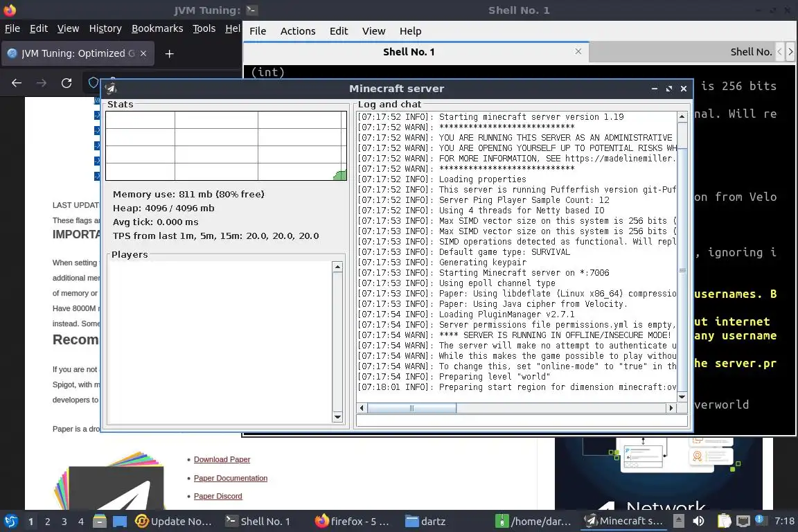The height and width of the screenshot is (532, 798).
Task: Open the Paper Discord link
Action: pyautogui.click(x=218, y=496)
